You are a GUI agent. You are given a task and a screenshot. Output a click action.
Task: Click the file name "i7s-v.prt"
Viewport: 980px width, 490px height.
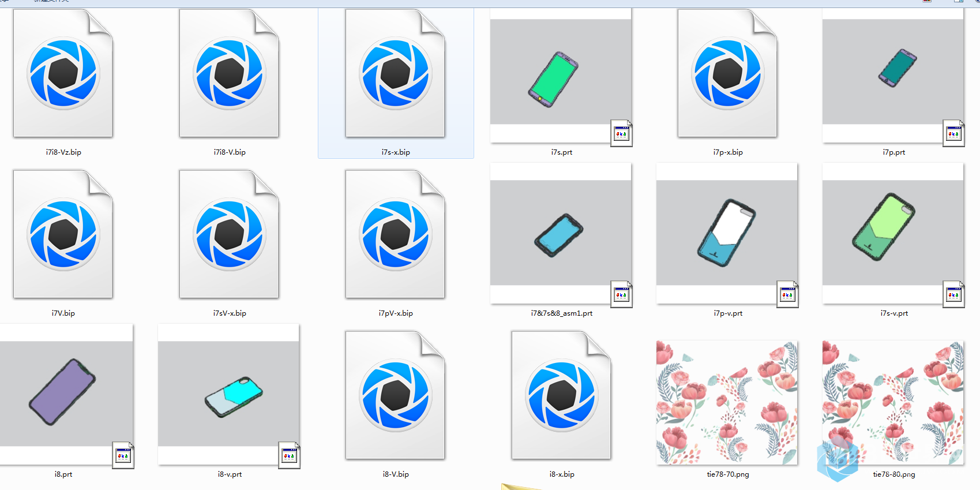(x=894, y=313)
